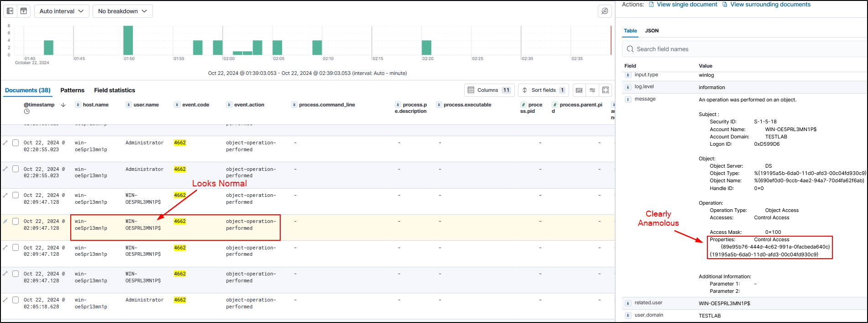The height and width of the screenshot is (323, 868).
Task: Select the checkbox for the highlighted 02:09:47.128 row
Action: click(x=16, y=222)
